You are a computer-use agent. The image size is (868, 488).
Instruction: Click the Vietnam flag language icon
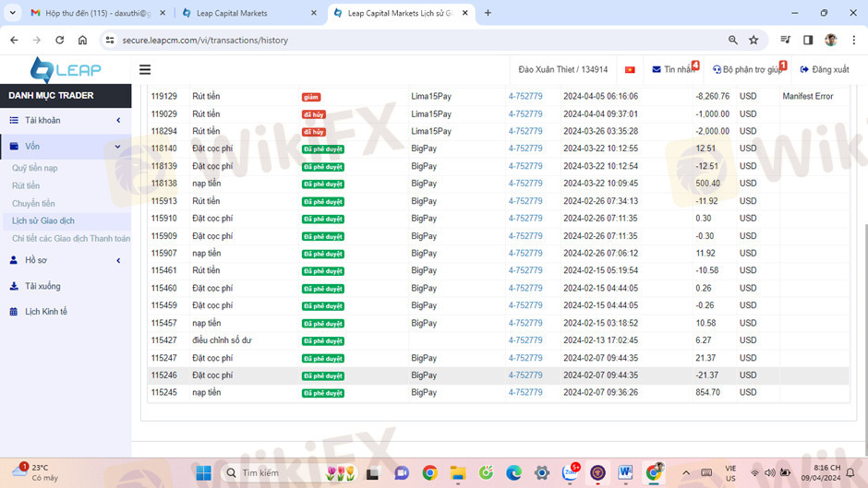click(630, 70)
